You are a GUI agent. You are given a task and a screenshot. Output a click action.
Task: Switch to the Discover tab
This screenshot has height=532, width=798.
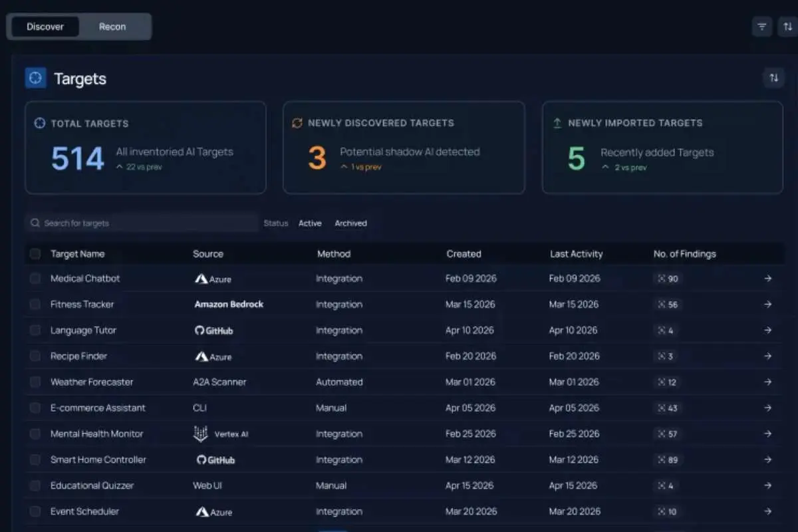tap(45, 27)
